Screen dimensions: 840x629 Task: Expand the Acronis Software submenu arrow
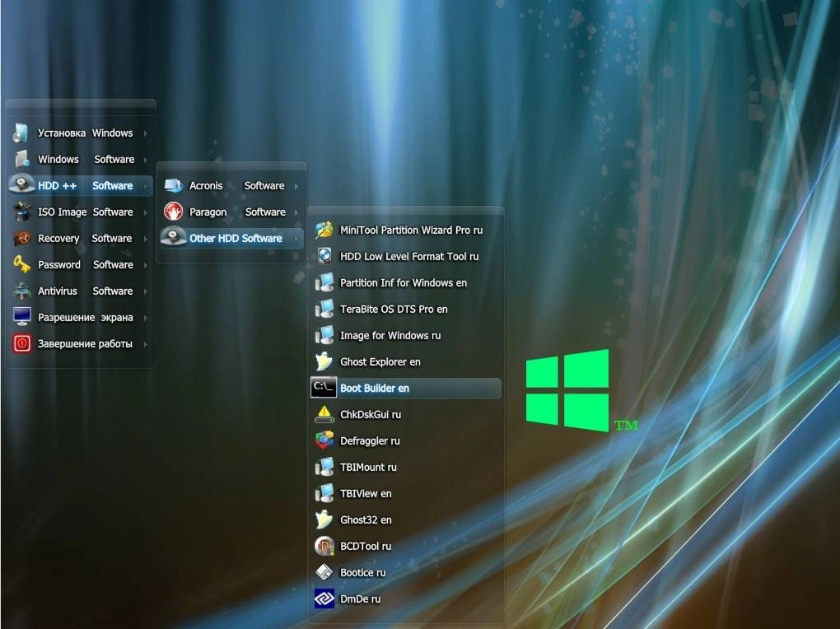296,186
